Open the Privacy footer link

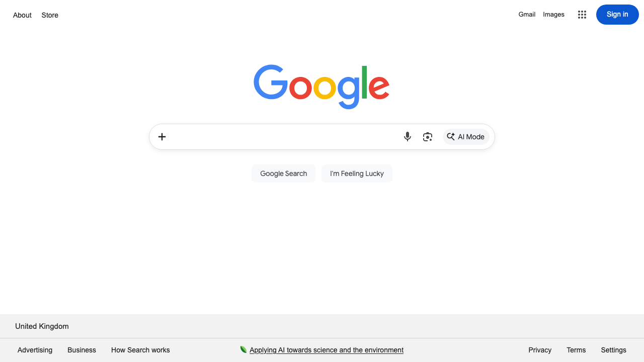point(540,350)
